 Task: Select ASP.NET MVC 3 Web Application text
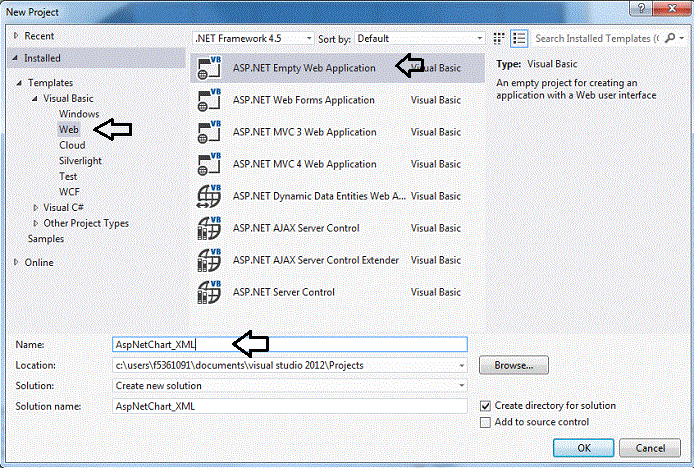click(x=305, y=132)
